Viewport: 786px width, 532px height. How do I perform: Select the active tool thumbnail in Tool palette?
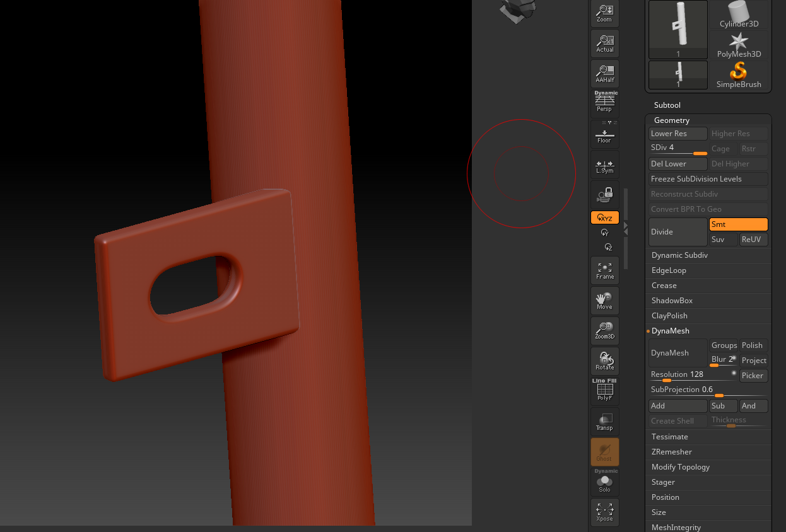tap(677, 30)
